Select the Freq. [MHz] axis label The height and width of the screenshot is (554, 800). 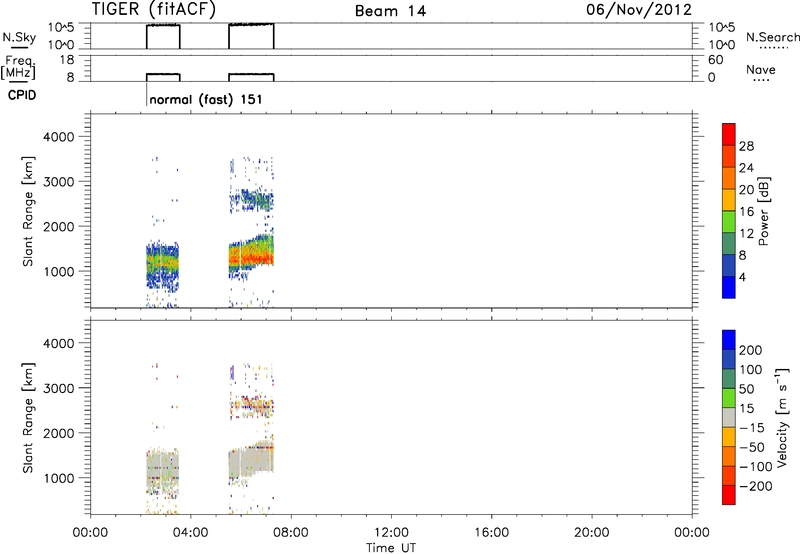[19, 67]
